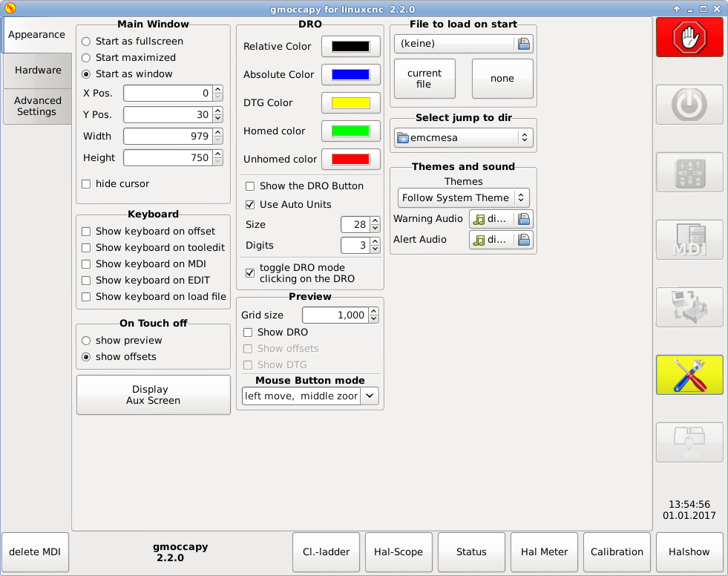Enable Show keyboard on MDI
This screenshot has height=576, width=728.
pyautogui.click(x=86, y=264)
